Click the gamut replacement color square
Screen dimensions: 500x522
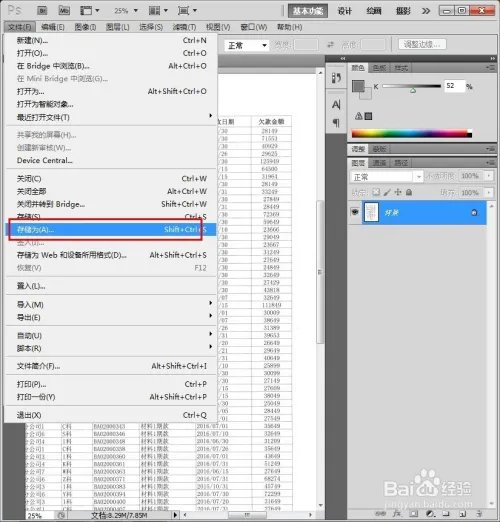[368, 116]
